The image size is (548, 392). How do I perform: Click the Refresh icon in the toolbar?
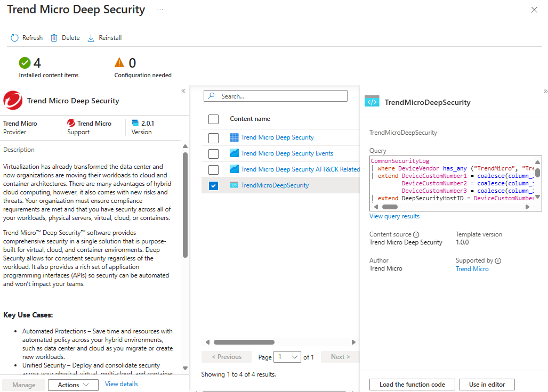[15, 38]
